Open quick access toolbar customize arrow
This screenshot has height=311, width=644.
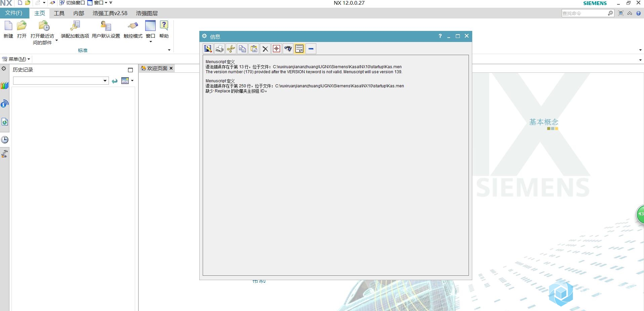point(111,3)
